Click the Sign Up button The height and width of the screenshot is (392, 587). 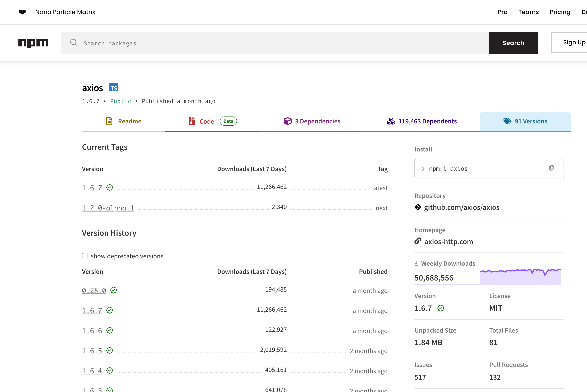569,42
